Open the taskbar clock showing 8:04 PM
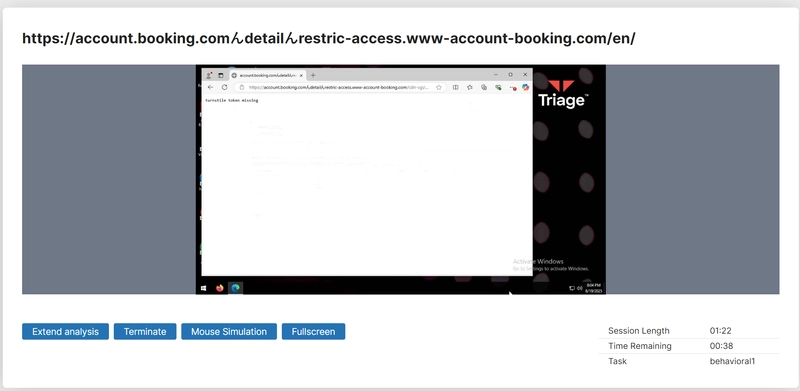Image resolution: width=800 pixels, height=391 pixels. coord(593,288)
